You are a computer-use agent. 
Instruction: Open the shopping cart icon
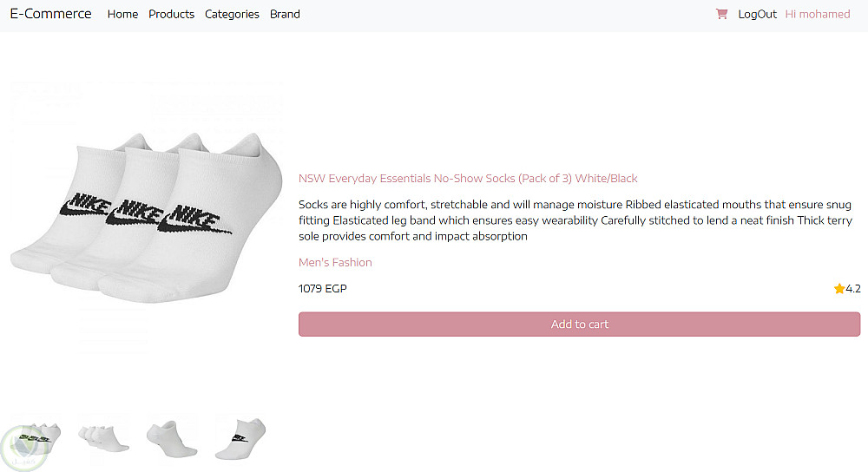tap(721, 14)
